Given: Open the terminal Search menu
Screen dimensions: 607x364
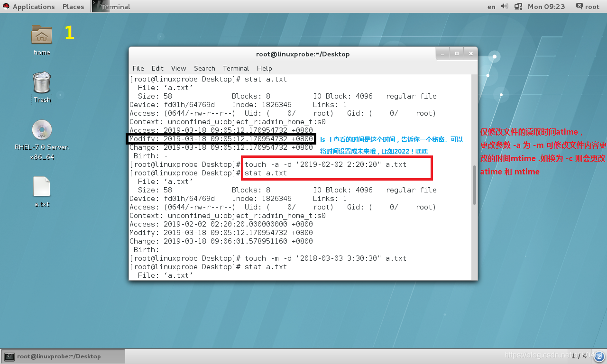Looking at the screenshot, I should point(204,68).
